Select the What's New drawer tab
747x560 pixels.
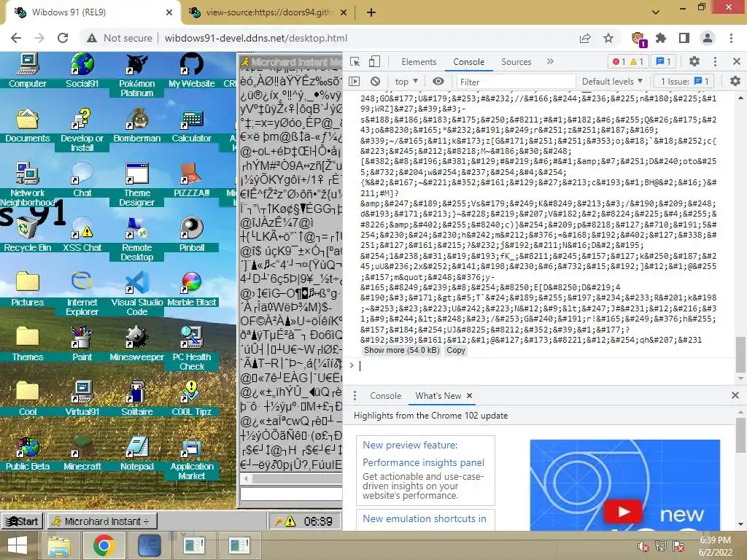coord(438,396)
